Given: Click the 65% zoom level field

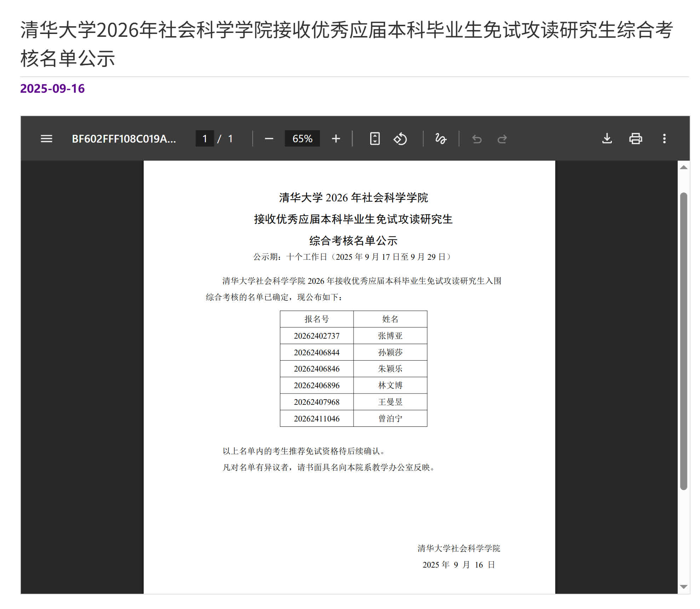Looking at the screenshot, I should click(302, 139).
